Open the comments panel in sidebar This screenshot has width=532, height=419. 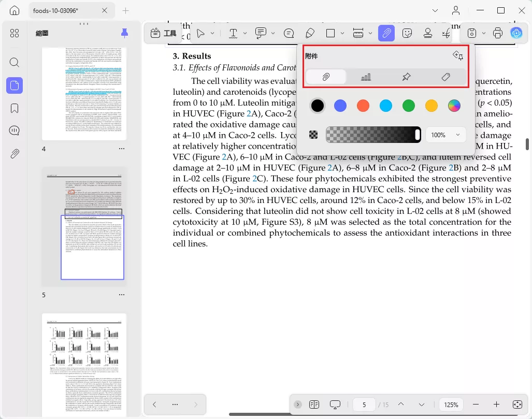click(x=15, y=131)
